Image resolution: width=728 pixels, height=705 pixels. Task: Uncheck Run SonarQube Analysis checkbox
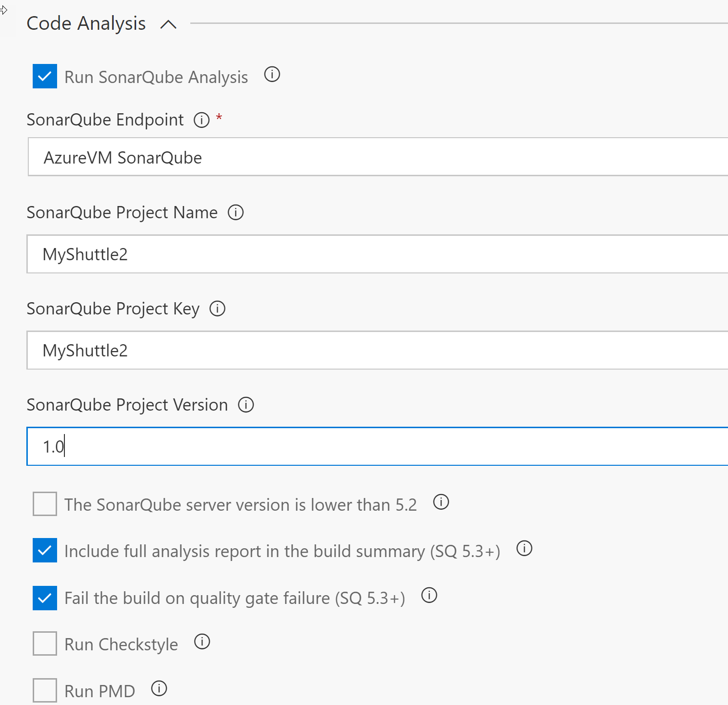pyautogui.click(x=45, y=76)
